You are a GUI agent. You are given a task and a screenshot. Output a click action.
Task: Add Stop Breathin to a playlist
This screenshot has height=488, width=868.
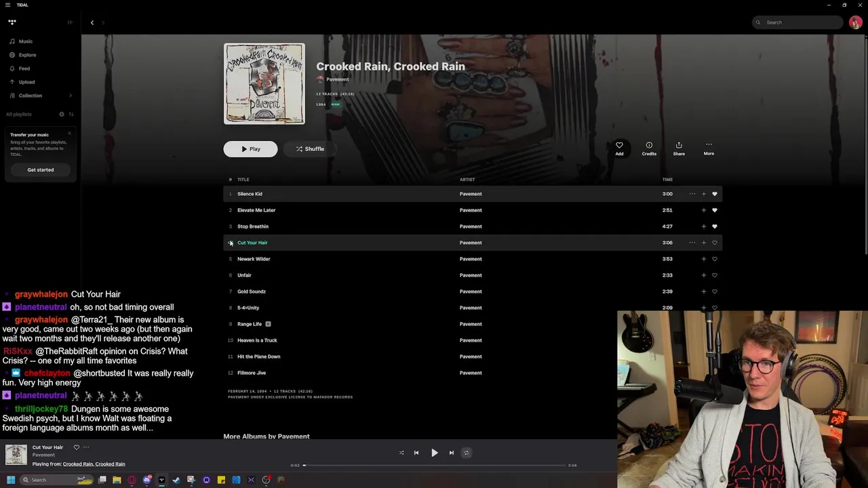(703, 226)
